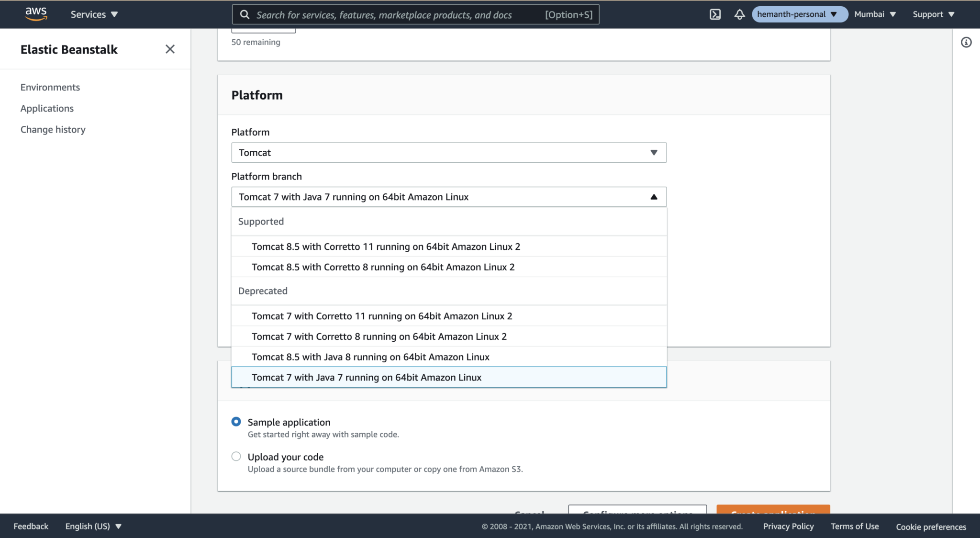
Task: Open AWS CloudShell terminal
Action: tap(715, 14)
